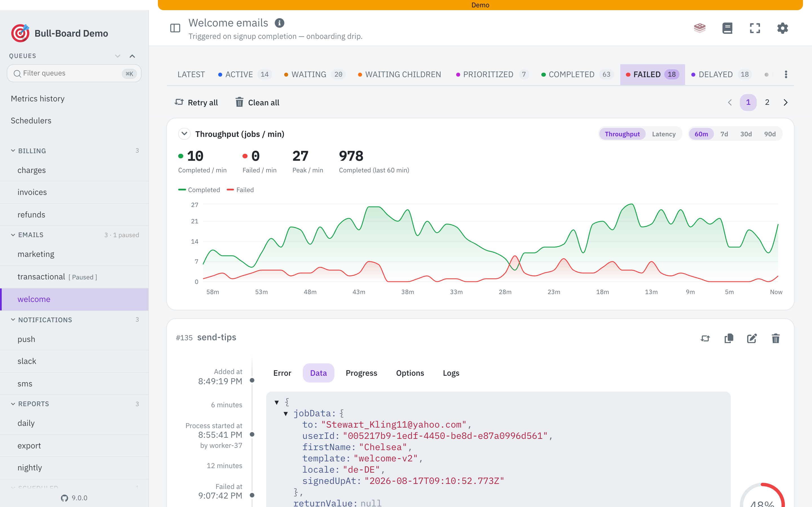The width and height of the screenshot is (812, 507).
Task: Click Retry all failed jobs
Action: click(x=196, y=102)
